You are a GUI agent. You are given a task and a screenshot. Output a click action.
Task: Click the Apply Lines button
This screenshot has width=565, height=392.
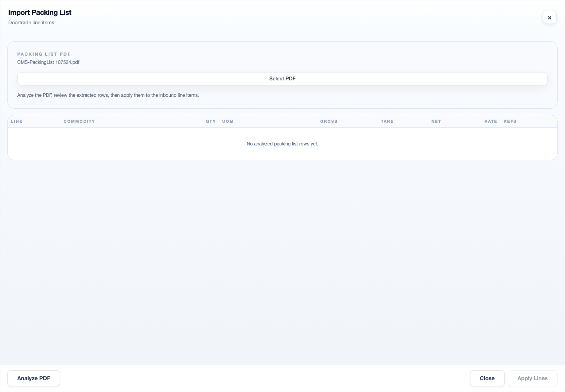532,378
